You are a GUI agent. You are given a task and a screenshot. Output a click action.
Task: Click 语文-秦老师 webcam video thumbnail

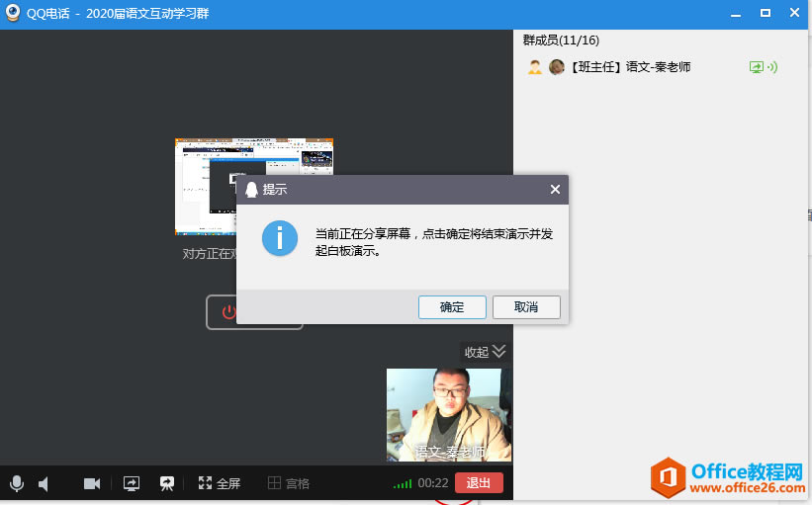coord(449,414)
